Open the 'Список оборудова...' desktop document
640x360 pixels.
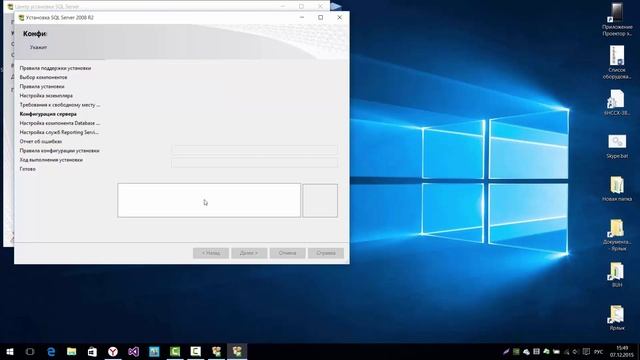pos(617,62)
